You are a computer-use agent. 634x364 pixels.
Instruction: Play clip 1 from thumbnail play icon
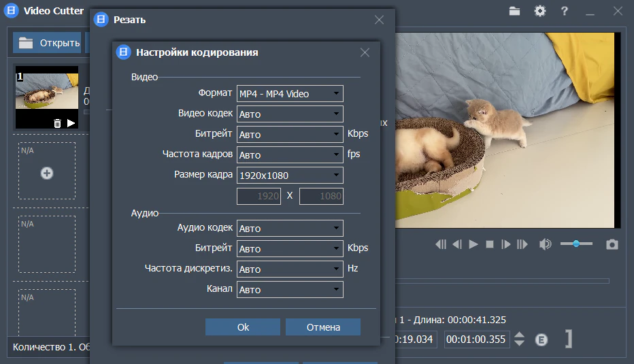(x=71, y=123)
